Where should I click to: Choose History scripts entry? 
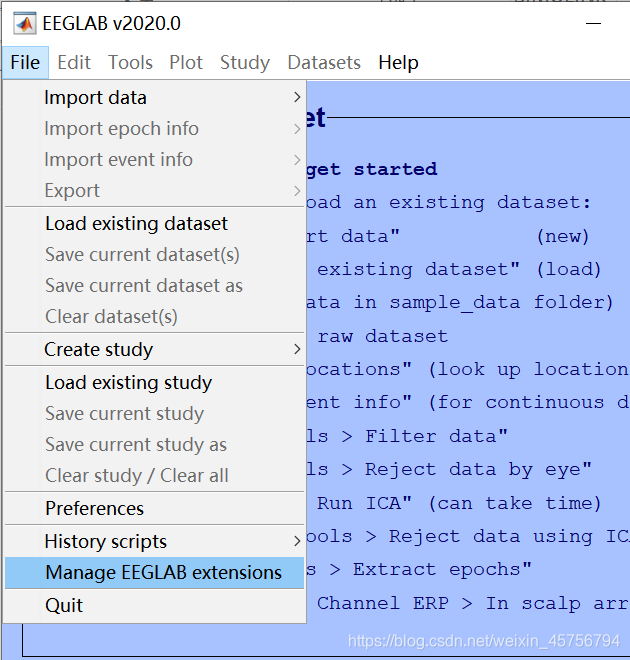tap(154, 542)
